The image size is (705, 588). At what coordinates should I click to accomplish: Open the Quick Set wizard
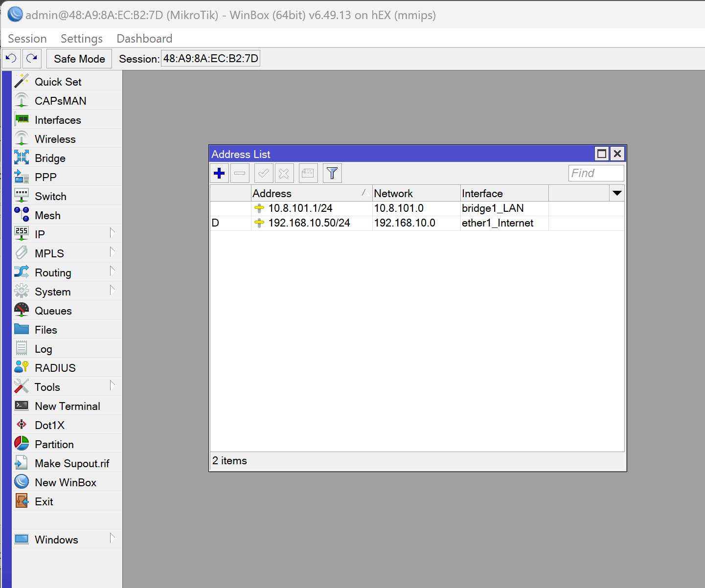tap(57, 82)
